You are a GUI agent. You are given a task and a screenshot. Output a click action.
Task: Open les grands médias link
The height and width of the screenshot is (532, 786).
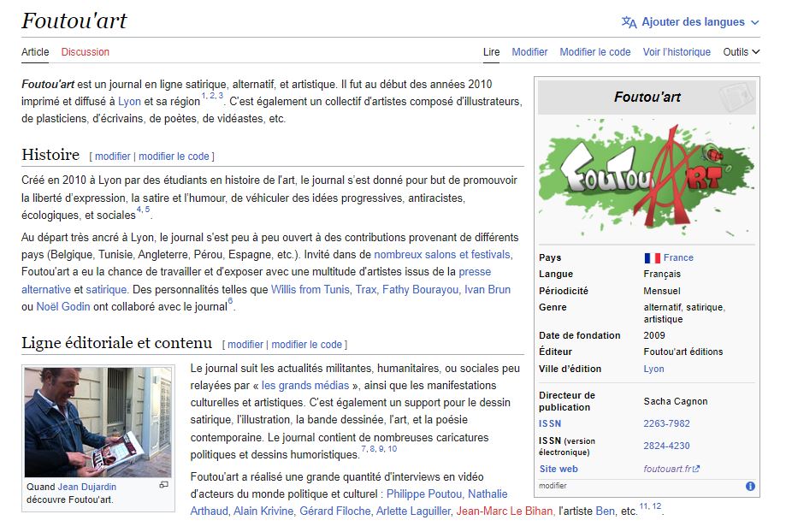point(305,385)
